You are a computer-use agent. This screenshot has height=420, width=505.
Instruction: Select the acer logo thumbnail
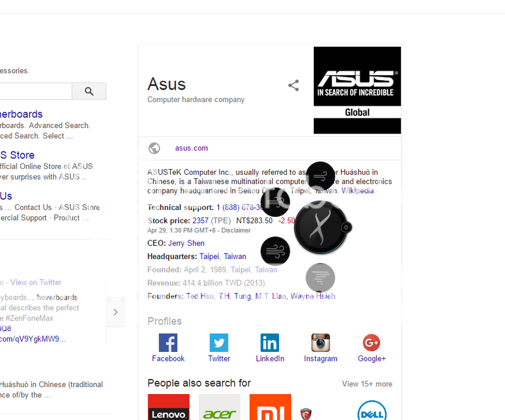pyautogui.click(x=219, y=407)
